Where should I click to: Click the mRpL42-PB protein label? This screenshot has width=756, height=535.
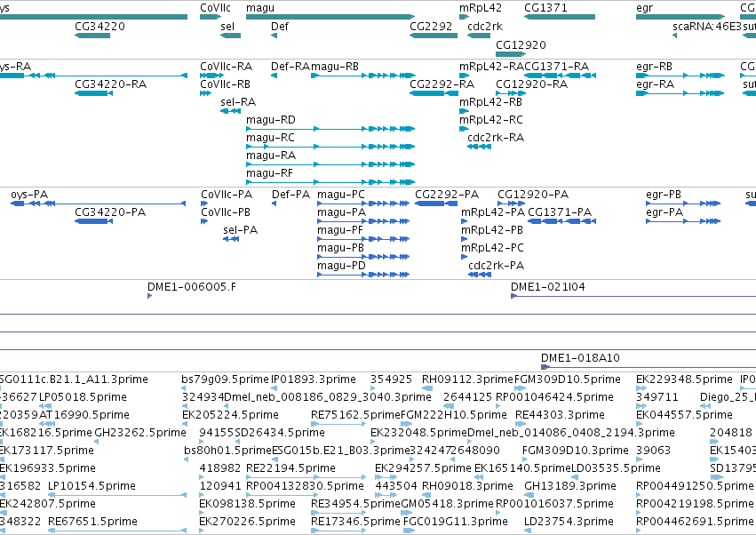pos(492,230)
